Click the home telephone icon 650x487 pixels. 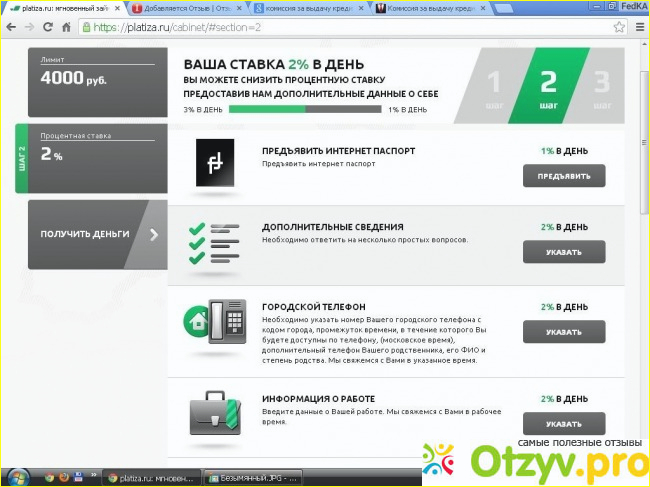[213, 322]
